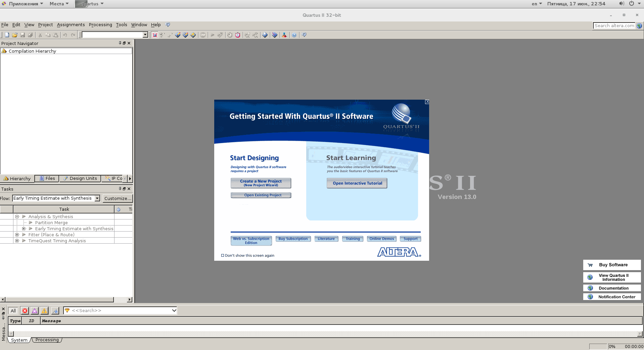Toggle the red error messages filter
This screenshot has width=644, height=350.
tap(25, 311)
